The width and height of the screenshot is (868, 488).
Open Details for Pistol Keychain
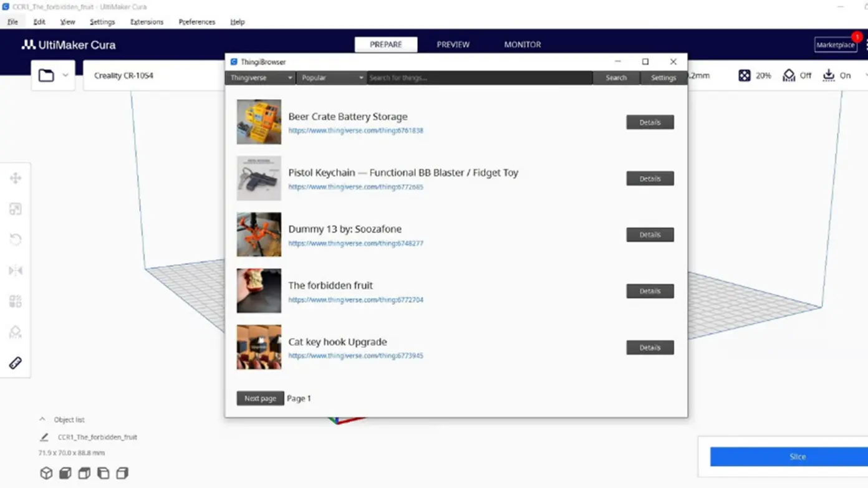[x=650, y=179]
